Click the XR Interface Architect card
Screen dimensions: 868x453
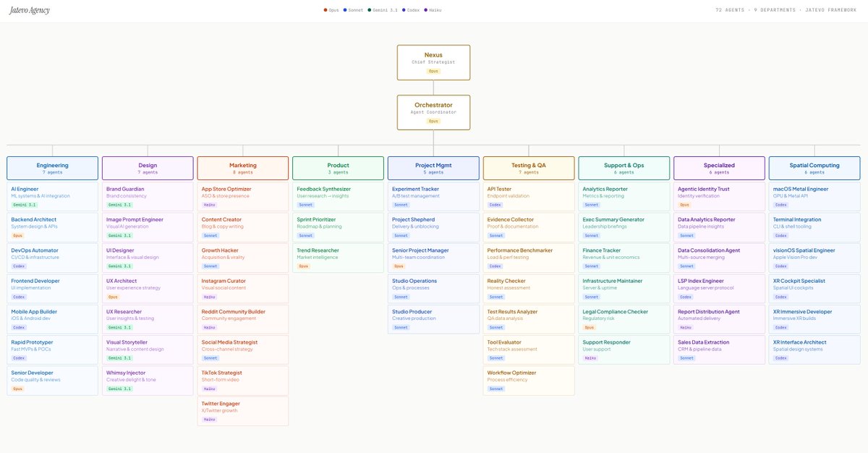pos(814,350)
